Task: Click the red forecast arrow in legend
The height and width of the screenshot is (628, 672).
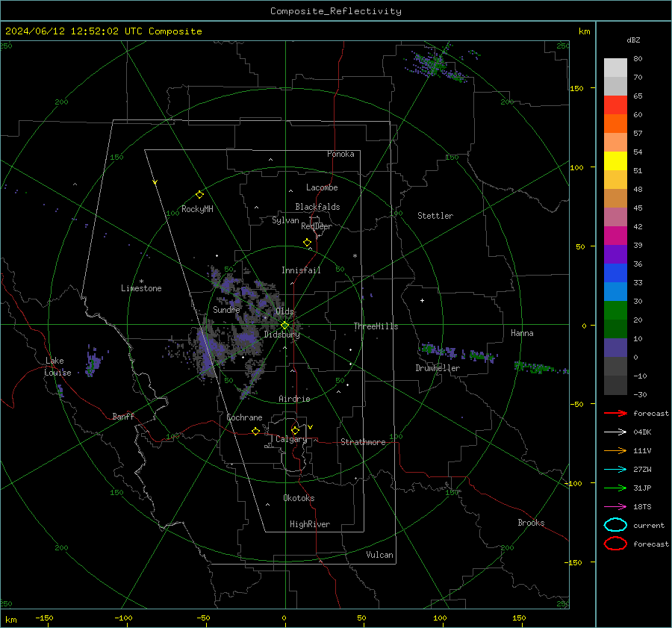Action: 615,413
